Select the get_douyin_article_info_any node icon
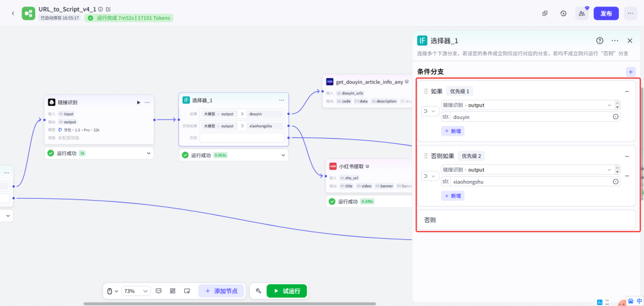This screenshot has width=644, height=306. [330, 82]
